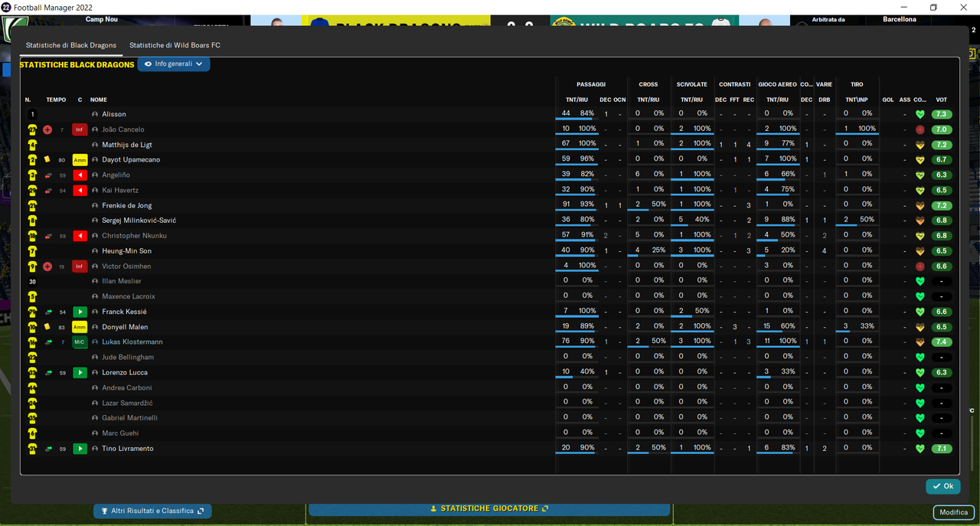This screenshot has height=526, width=980.
Task: Click Alisson's 7.3 rating badge
Action: tap(942, 115)
